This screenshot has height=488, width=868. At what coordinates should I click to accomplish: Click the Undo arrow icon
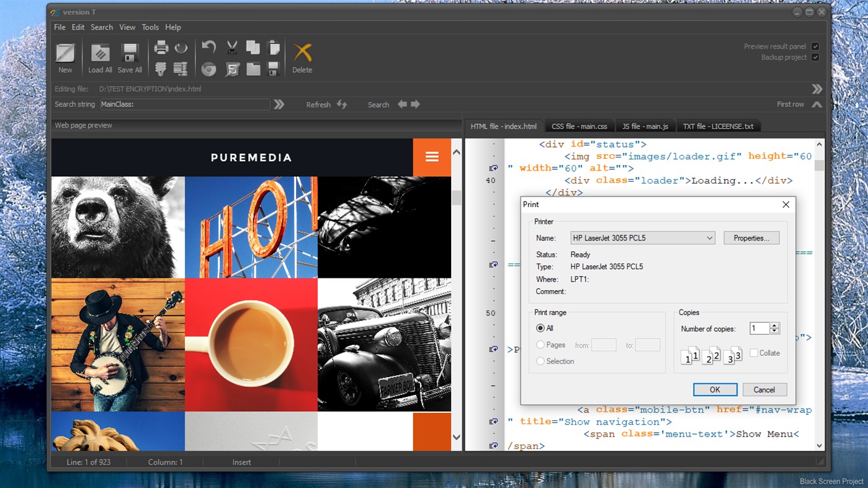tap(209, 48)
